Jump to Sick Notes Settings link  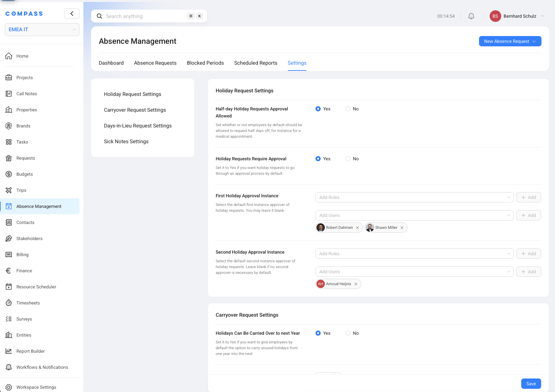126,142
